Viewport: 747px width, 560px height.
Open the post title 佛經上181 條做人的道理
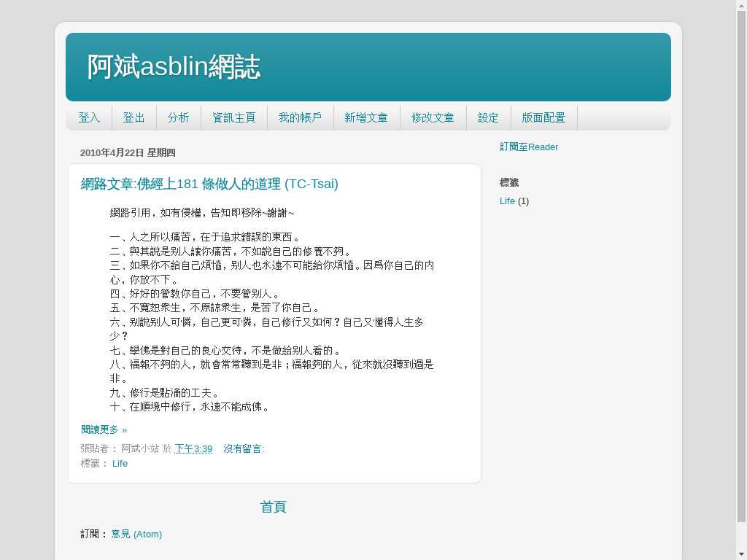tap(209, 184)
